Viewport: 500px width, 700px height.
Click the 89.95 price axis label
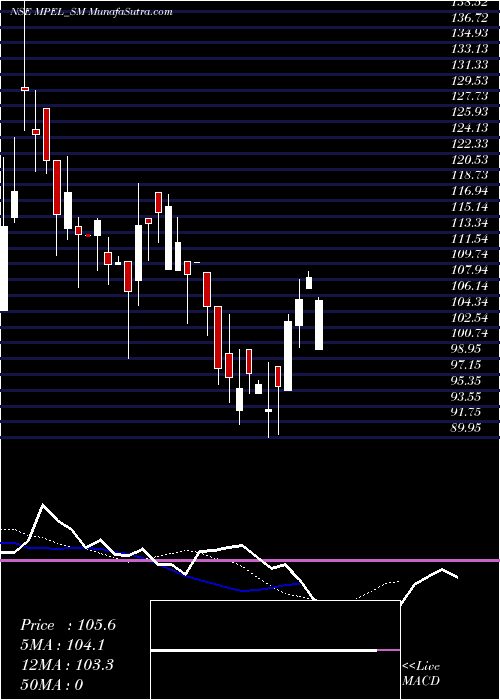tap(466, 428)
